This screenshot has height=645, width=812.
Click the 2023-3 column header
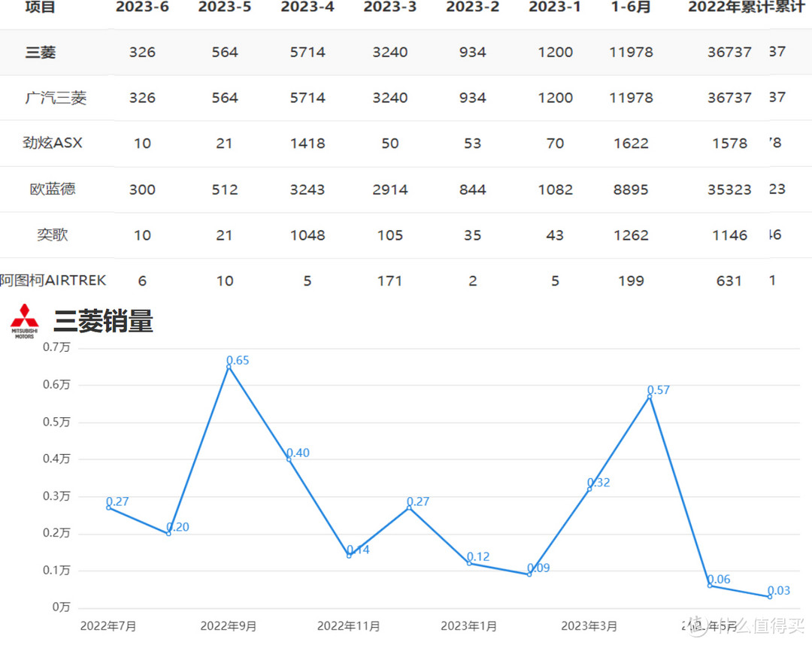coord(390,8)
